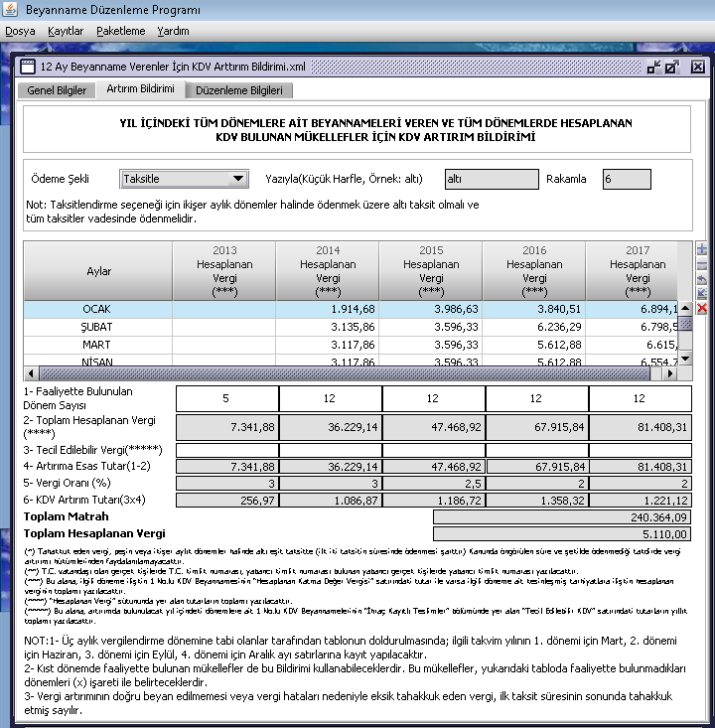Click the icon between the undo arrow and red X
The image size is (715, 728).
pos(701,293)
